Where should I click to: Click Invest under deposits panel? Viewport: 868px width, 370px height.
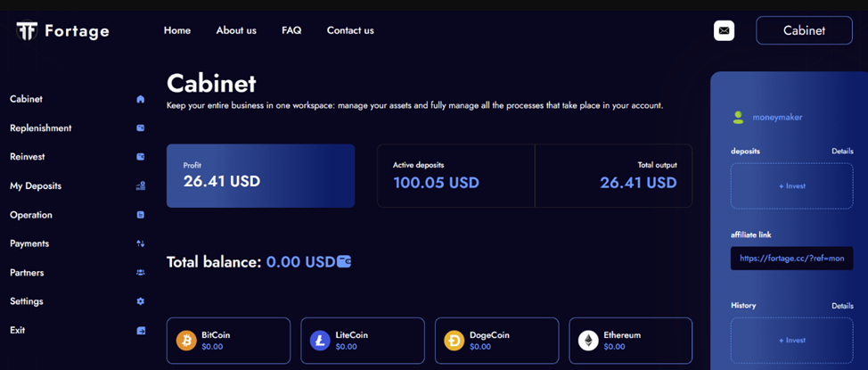click(x=791, y=186)
